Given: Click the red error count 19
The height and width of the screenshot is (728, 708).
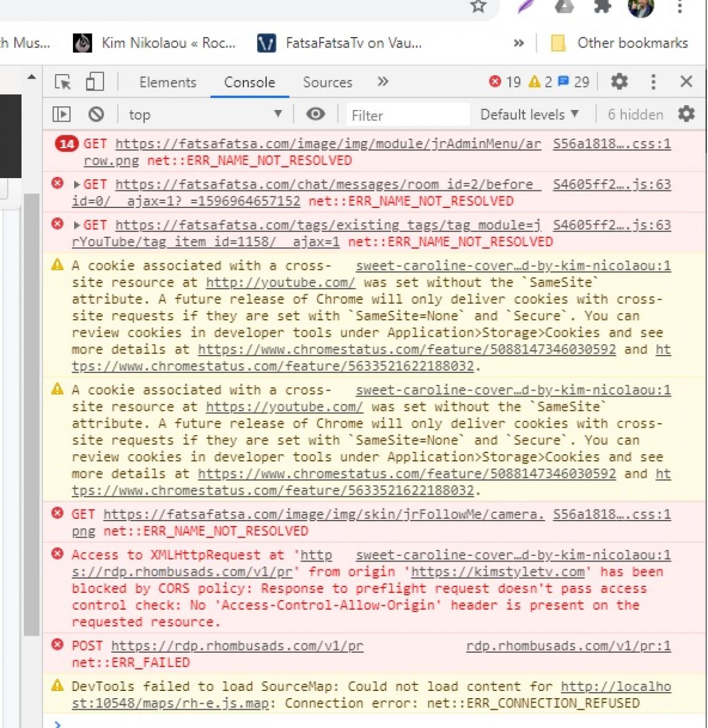Looking at the screenshot, I should (505, 82).
